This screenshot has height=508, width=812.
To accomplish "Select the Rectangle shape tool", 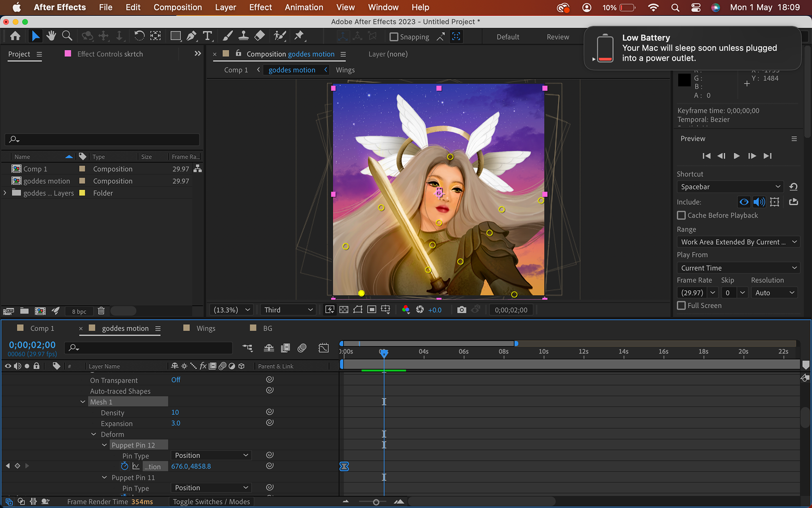I will [176, 36].
